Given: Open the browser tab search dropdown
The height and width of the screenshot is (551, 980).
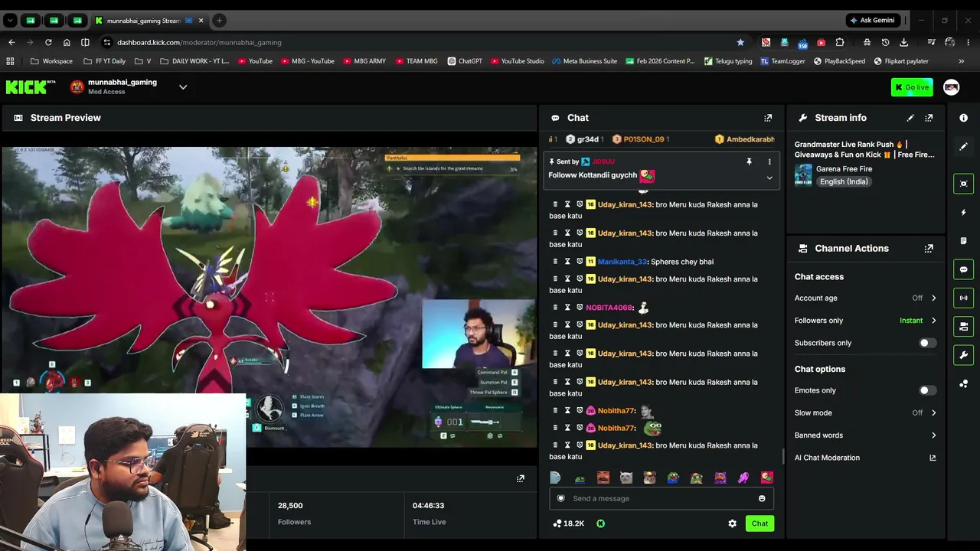Looking at the screenshot, I should coord(11,20).
